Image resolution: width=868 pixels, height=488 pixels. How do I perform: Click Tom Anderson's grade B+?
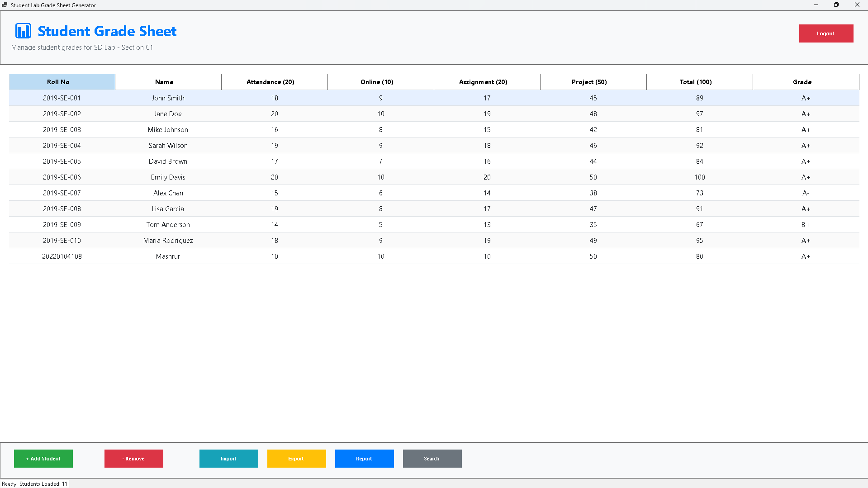(x=806, y=225)
